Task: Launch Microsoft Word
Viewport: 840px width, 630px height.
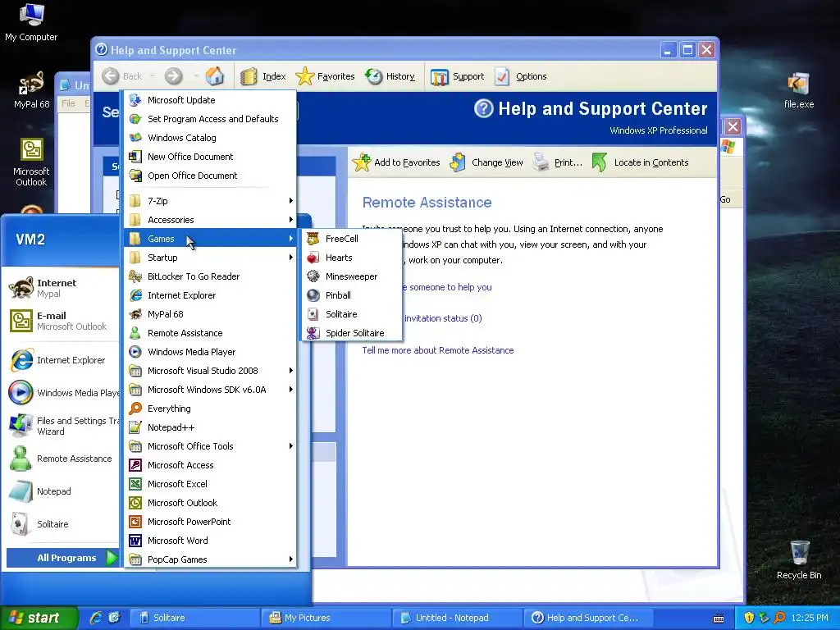Action: [211, 541]
